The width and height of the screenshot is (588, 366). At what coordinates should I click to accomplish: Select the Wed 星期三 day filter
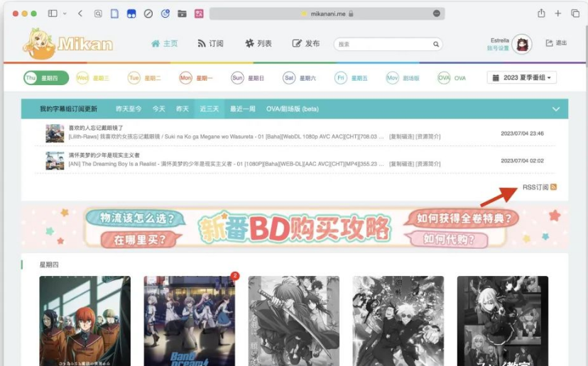point(92,78)
